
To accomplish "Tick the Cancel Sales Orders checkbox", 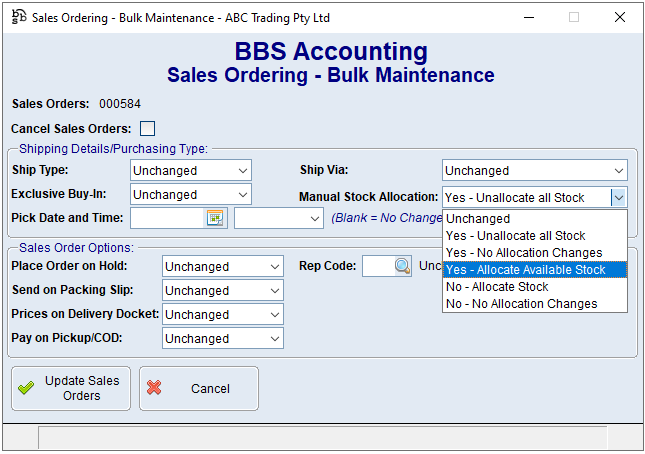I will tap(148, 128).
